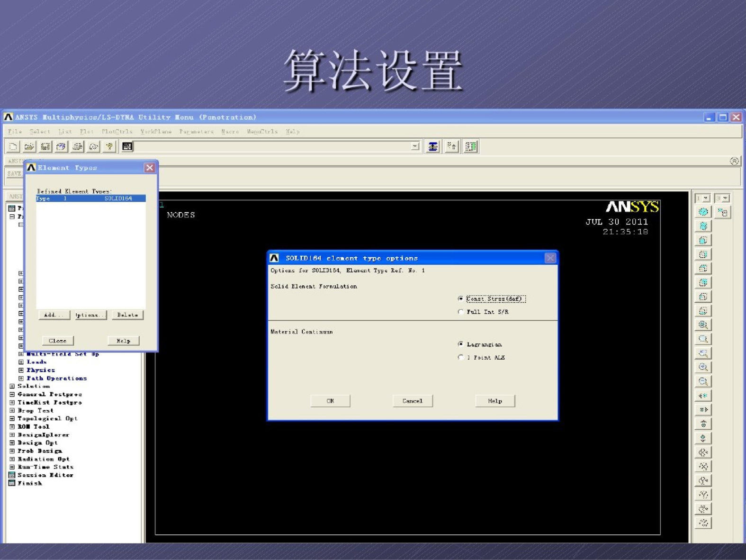Expand the General Postproc tree node
746x560 pixels.
coord(12,394)
